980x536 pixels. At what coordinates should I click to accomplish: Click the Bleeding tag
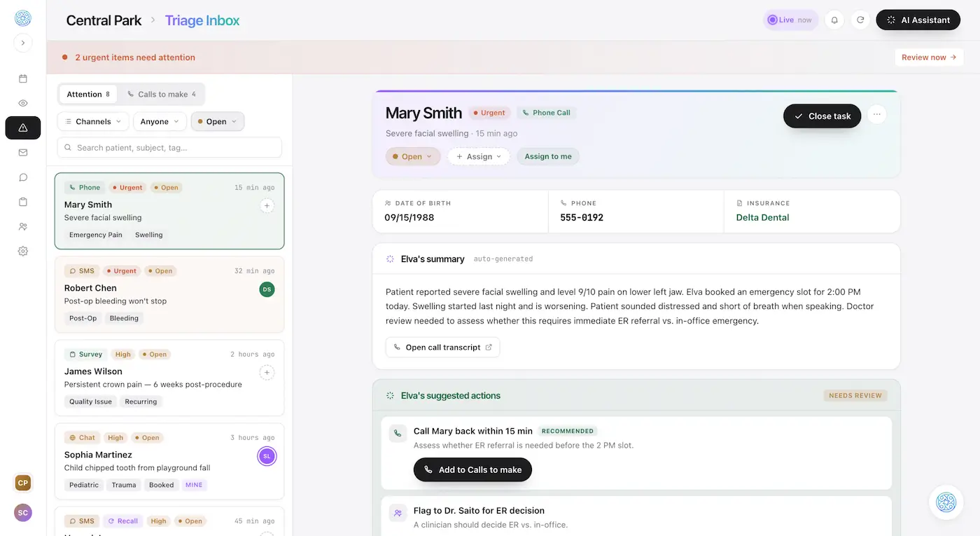click(x=124, y=318)
